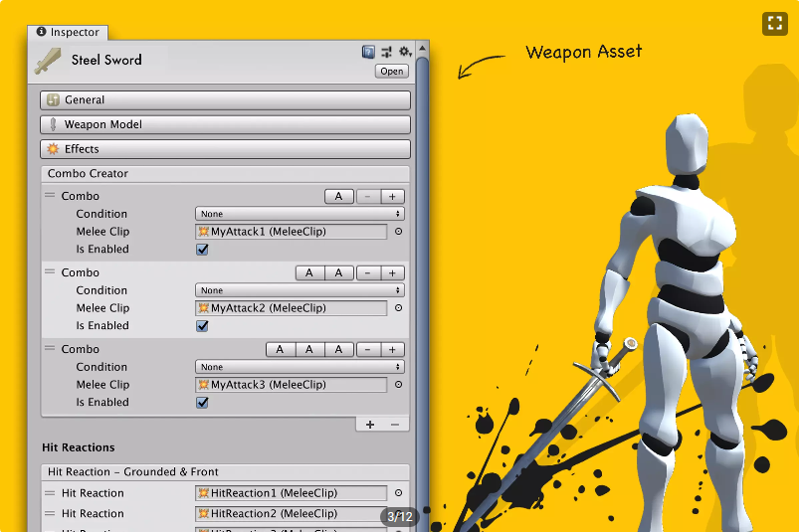Viewport: 799px width, 532px height.
Task: Click object picker for MyAttack3 clip
Action: pyautogui.click(x=398, y=385)
